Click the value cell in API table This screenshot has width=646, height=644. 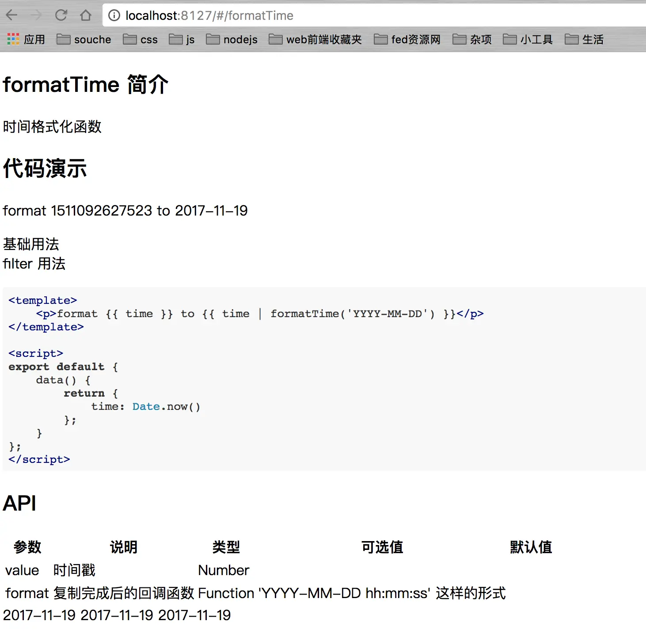(x=22, y=570)
